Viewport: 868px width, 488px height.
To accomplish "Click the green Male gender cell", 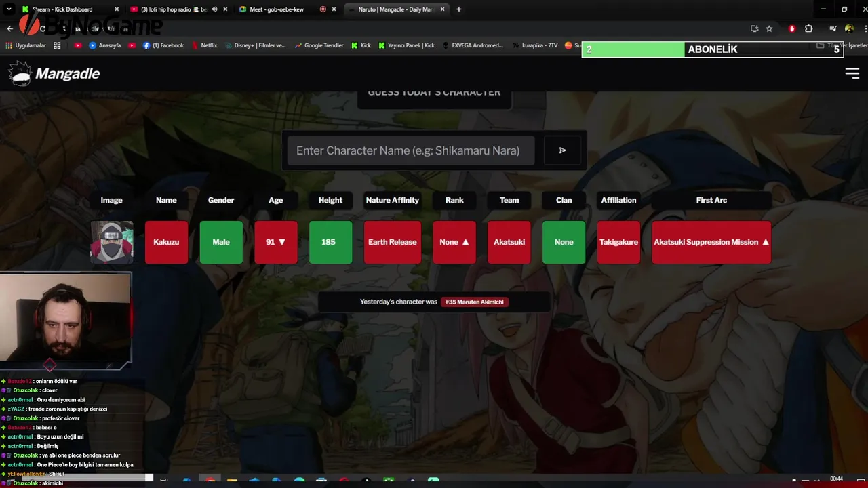I will 221,242.
